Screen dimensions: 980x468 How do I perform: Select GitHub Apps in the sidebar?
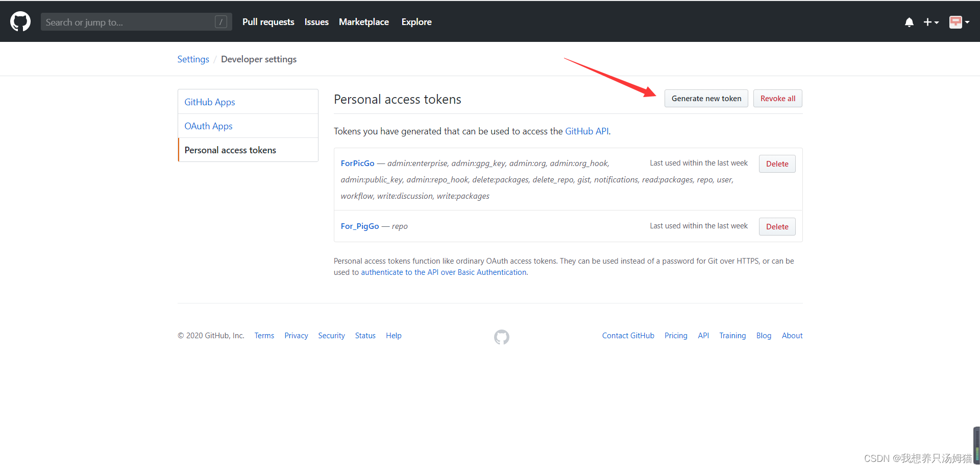pyautogui.click(x=248, y=102)
